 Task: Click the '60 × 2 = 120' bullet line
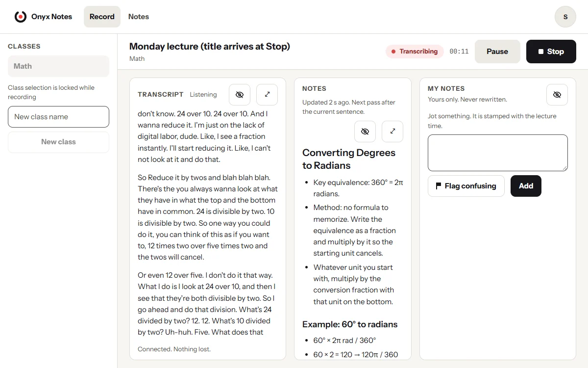point(356,355)
